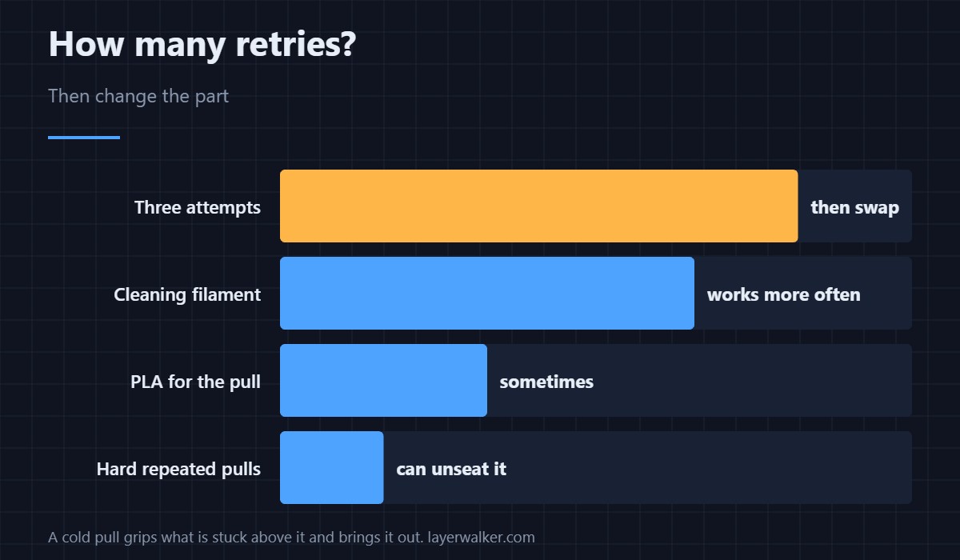Image resolution: width=960 pixels, height=560 pixels.
Task: Click the 'sometimes' annotation text
Action: coord(546,382)
